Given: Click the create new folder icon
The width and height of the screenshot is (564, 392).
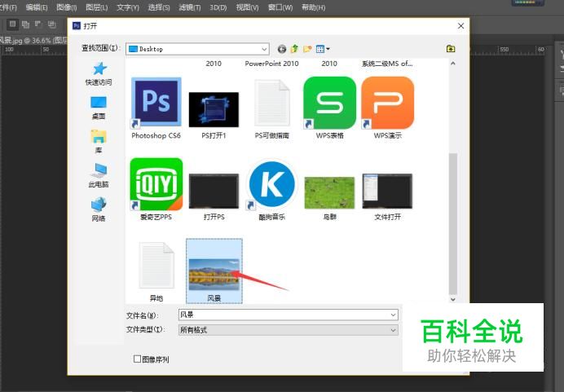Looking at the screenshot, I should point(307,49).
